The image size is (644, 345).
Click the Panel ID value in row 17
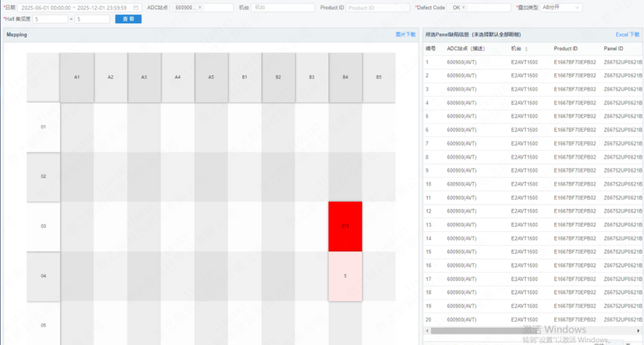tap(623, 279)
